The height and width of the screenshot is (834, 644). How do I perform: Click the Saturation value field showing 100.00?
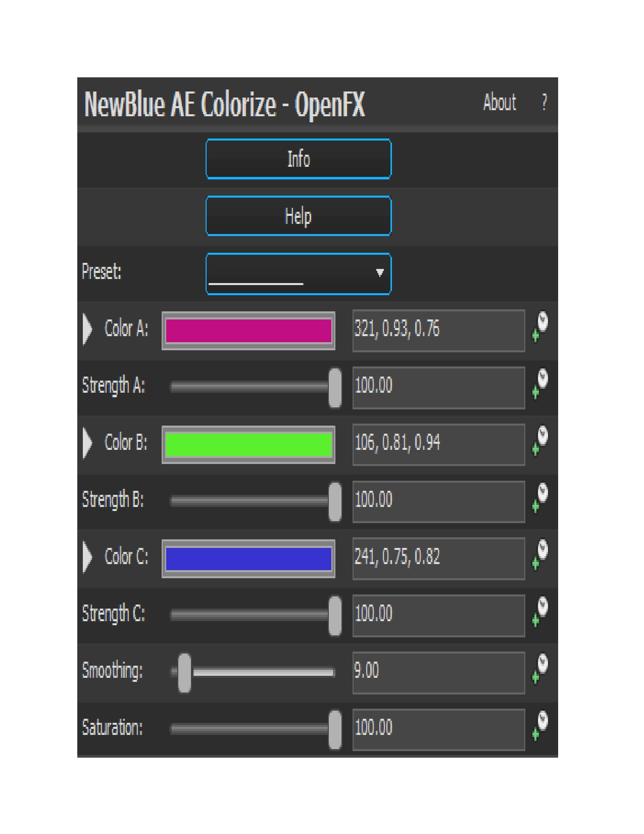click(x=438, y=729)
